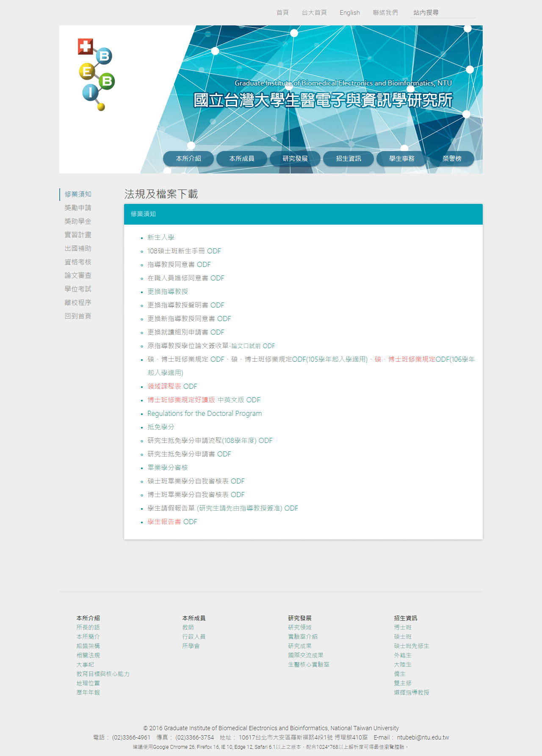Click 相關法規 in footer

88,655
